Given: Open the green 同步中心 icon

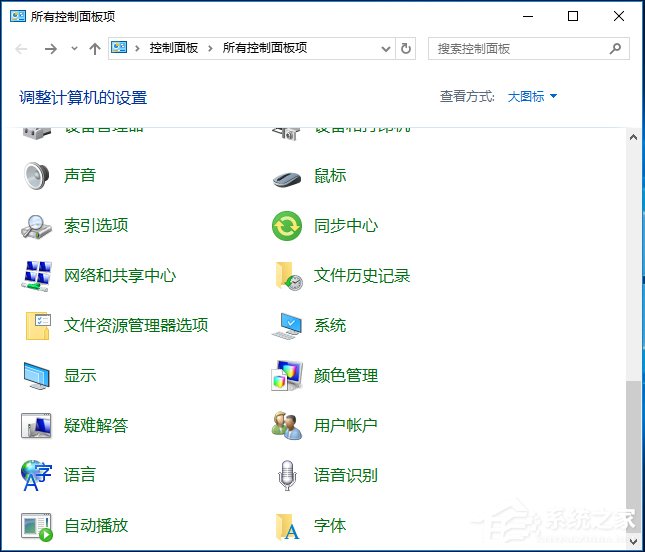Looking at the screenshot, I should (287, 226).
